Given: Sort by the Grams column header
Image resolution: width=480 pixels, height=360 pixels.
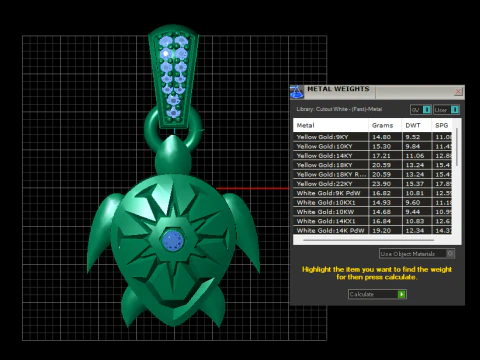Looking at the screenshot, I should click(x=385, y=125).
